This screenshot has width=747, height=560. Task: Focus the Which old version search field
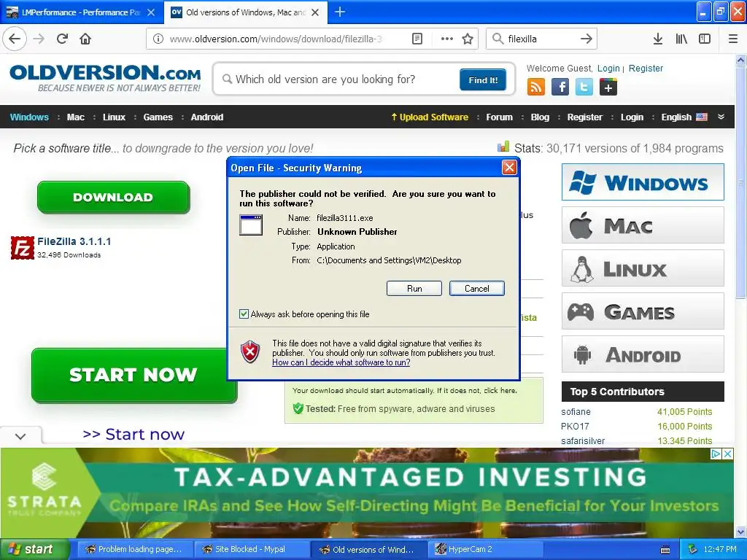338,79
